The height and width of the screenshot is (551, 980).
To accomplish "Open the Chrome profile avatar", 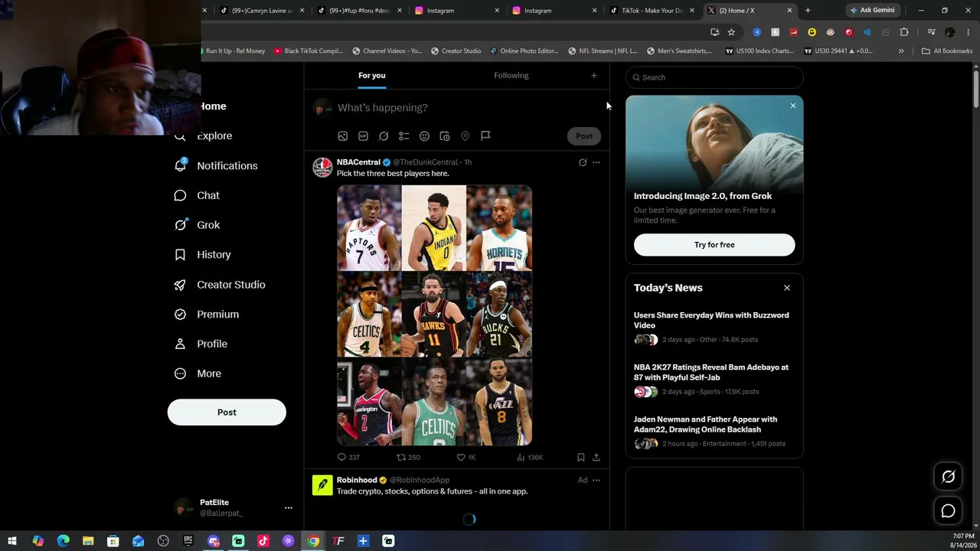I will tap(950, 32).
